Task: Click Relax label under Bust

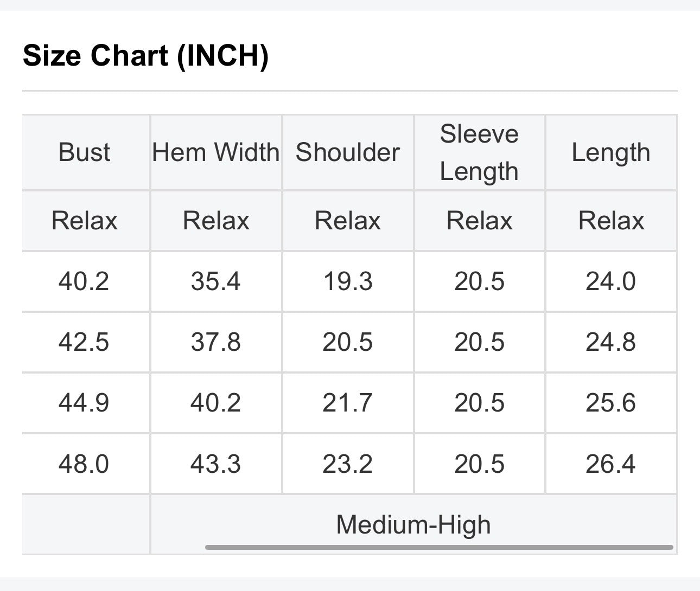Action: pos(84,221)
